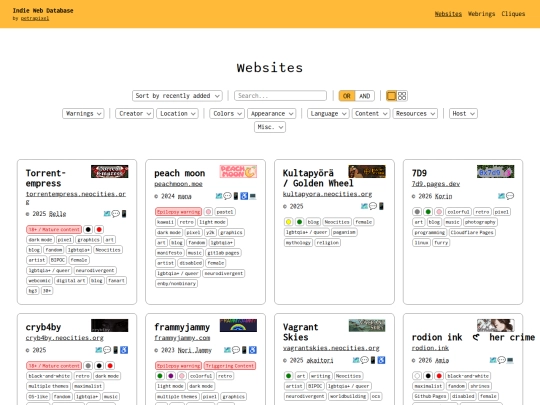This screenshot has width=540, height=405.
Task: Open the torrentempress.neocities.org link
Action: tap(76, 198)
